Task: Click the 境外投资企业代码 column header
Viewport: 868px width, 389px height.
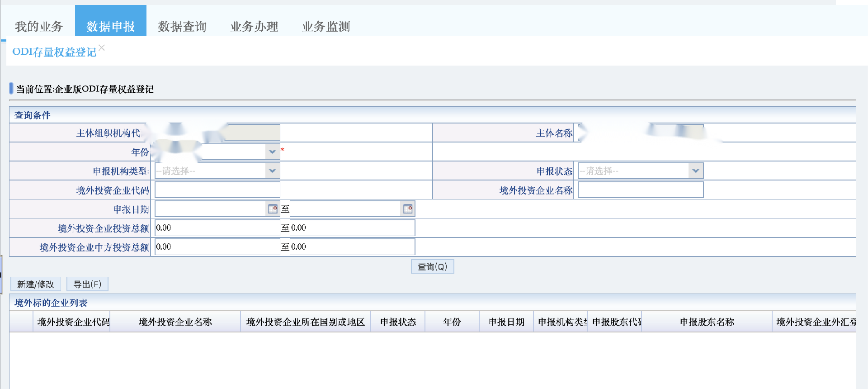Action: click(71, 322)
